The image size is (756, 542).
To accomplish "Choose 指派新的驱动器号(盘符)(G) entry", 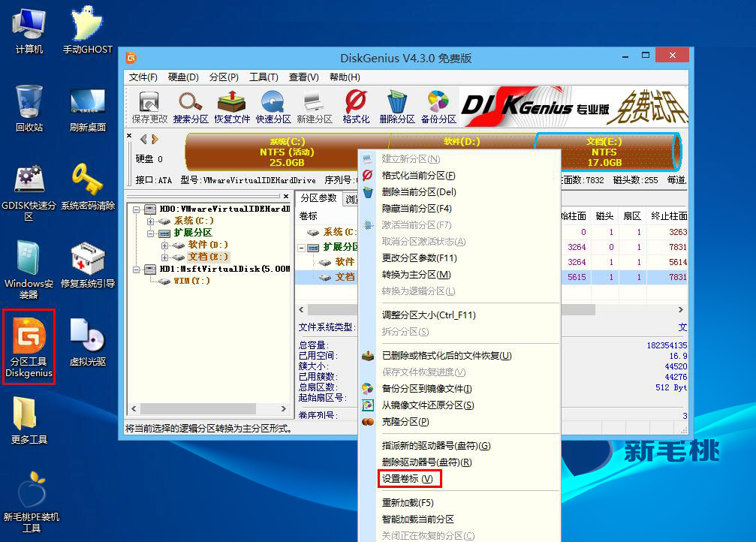I will pyautogui.click(x=459, y=446).
